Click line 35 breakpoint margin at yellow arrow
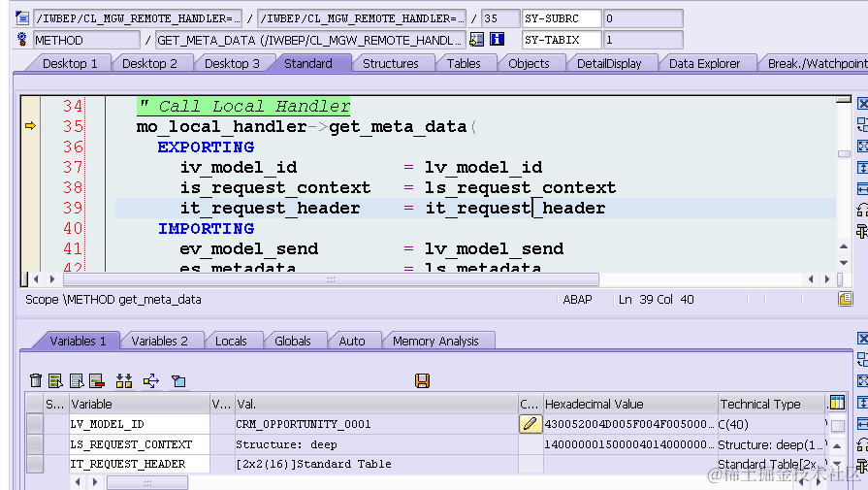 tap(30, 126)
